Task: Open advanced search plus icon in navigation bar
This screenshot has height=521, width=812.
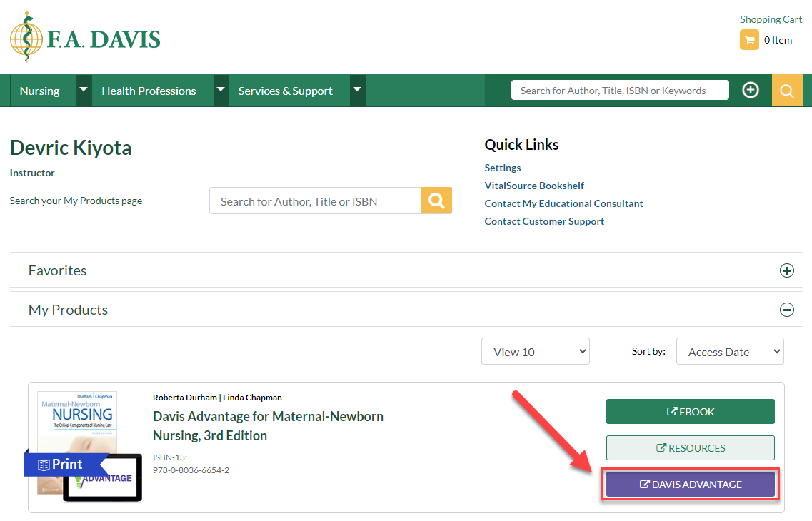Action: click(x=750, y=90)
